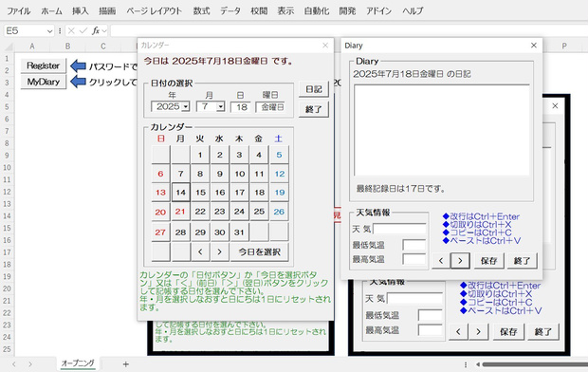
Task: Select day 5 in the calendar
Action: coord(279,155)
